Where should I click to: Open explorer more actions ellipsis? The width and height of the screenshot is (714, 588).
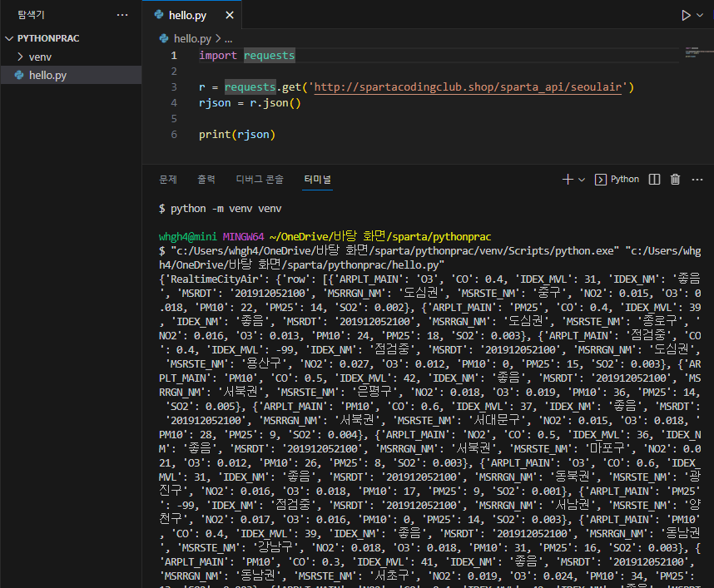tap(122, 15)
